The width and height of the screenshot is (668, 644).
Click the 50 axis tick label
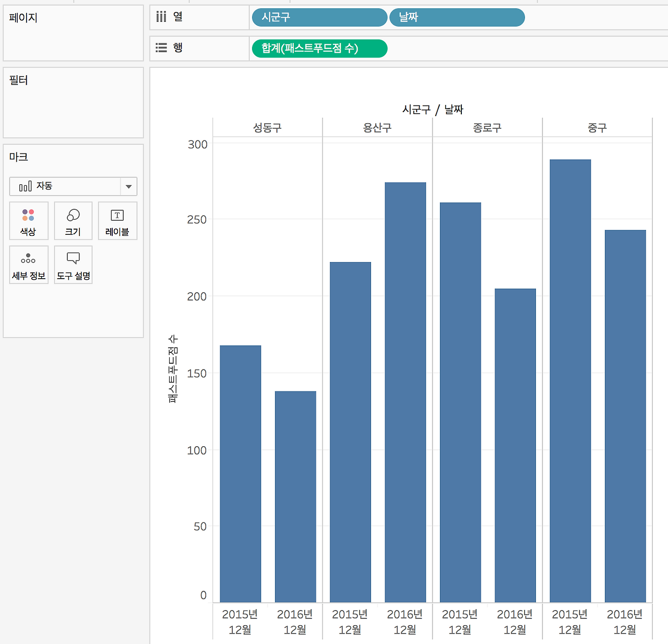click(200, 527)
